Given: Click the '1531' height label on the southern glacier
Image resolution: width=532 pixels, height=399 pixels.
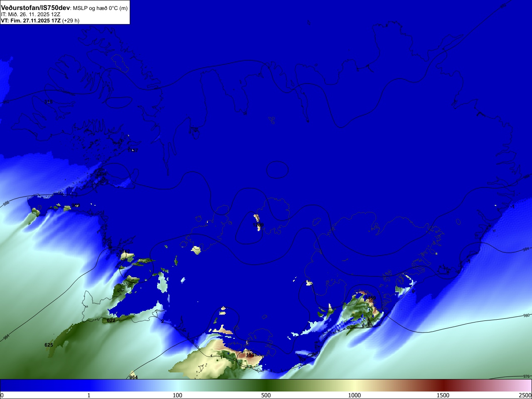Looking at the screenshot, I should tap(251, 355).
